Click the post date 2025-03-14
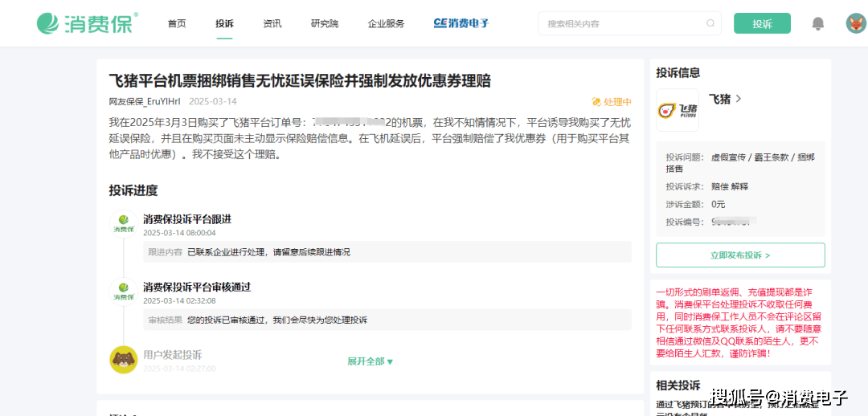868x416 pixels. pos(213,102)
